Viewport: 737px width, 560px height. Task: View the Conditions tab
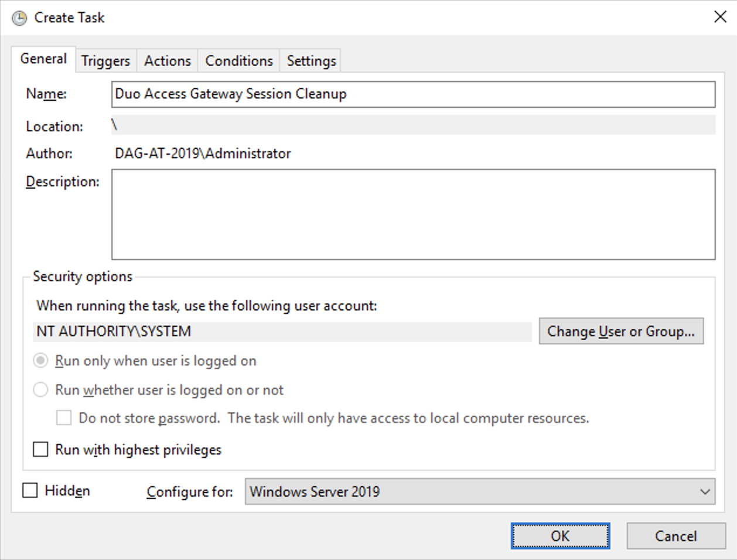(x=238, y=60)
